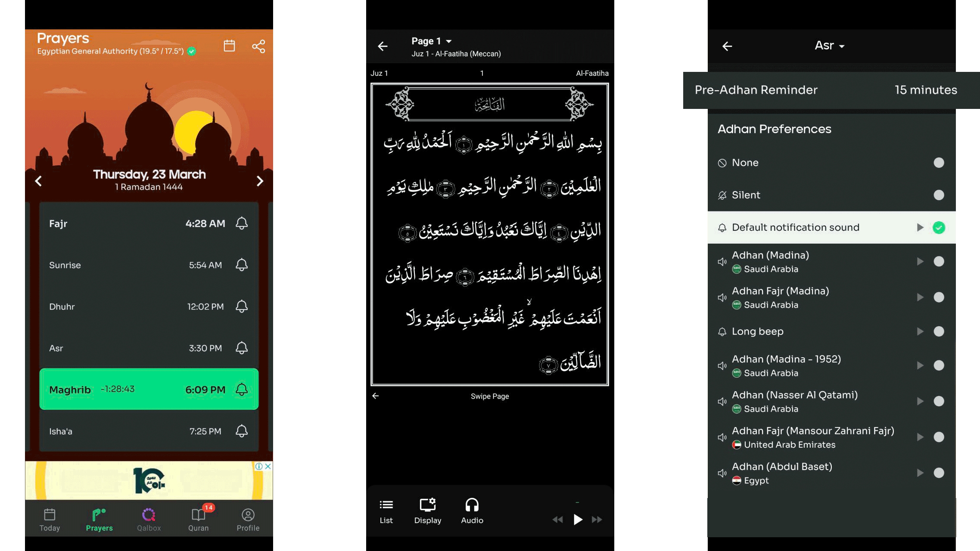The image size is (980, 551).
Task: Fast forward the Quran recitation
Action: point(597,520)
